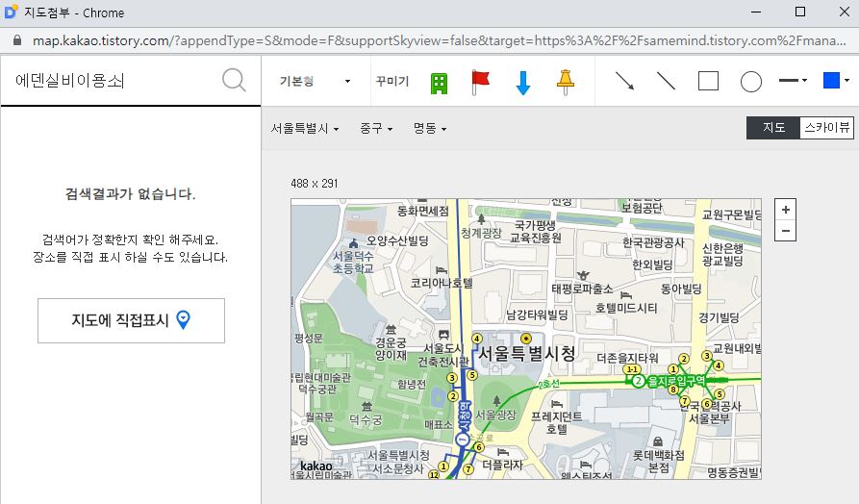Click 서울덕수초등학교 label on map
Viewport: 859px width, 504px height.
point(353,262)
